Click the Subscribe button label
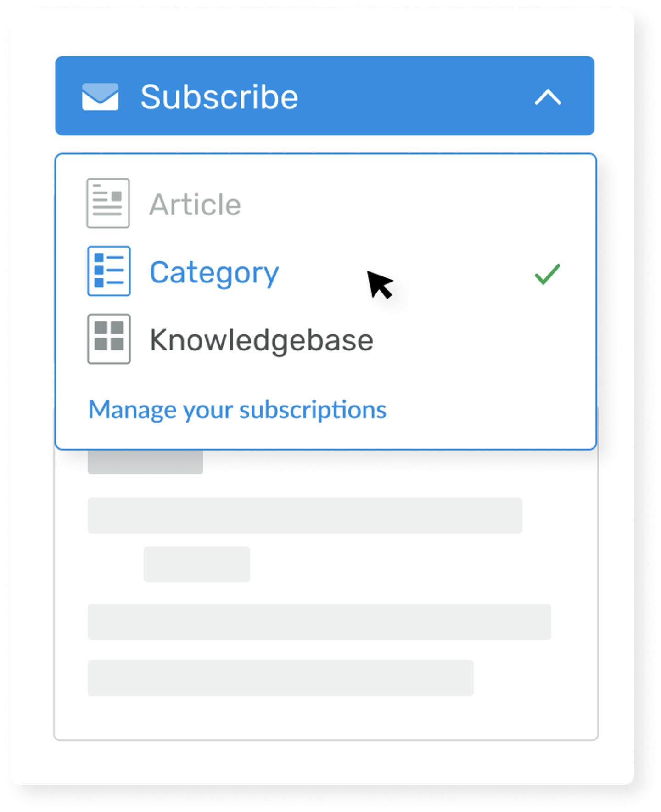661x812 pixels. [x=219, y=97]
